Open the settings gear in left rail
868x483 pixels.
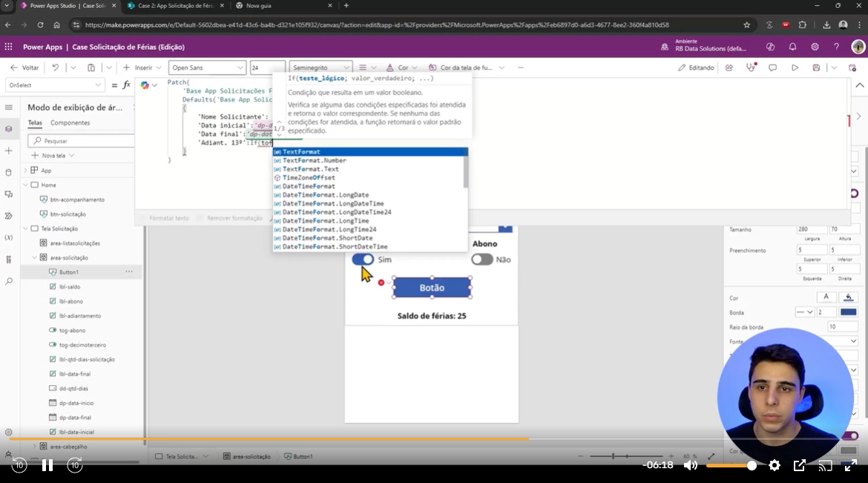click(x=8, y=433)
